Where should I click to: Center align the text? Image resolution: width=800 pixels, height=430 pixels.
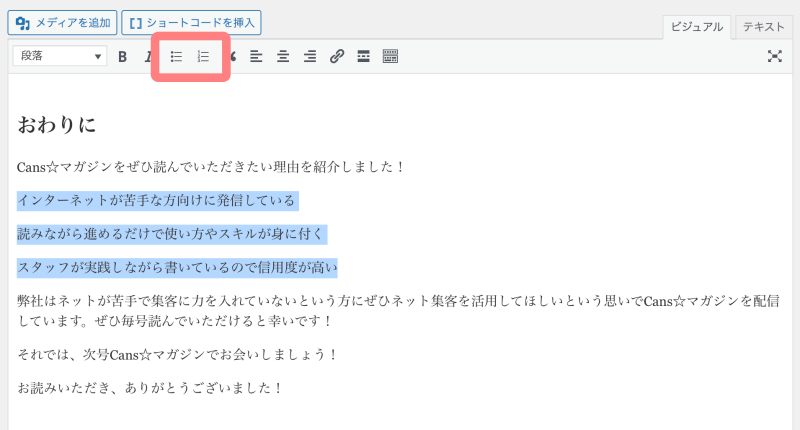point(283,57)
